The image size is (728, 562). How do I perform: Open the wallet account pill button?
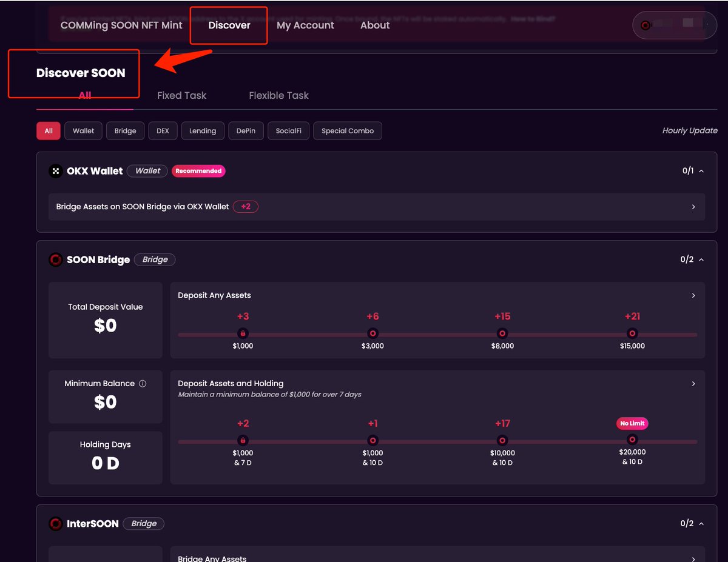[x=675, y=25]
